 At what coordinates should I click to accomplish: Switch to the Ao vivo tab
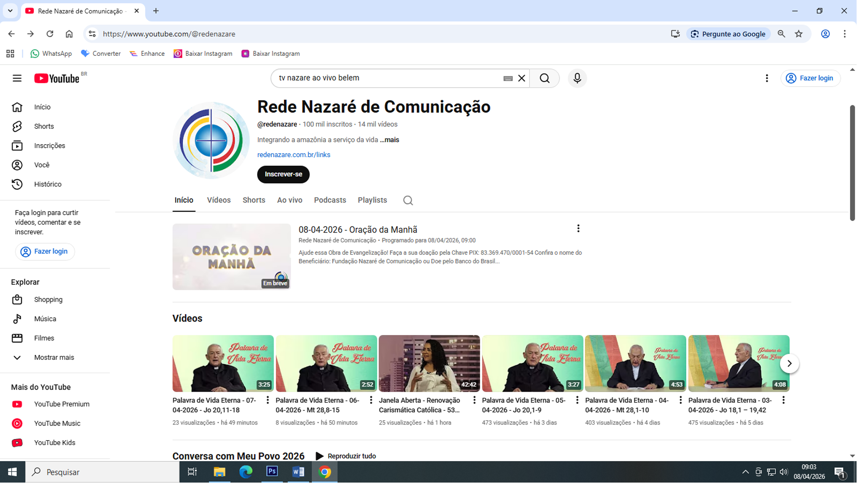[x=289, y=200]
